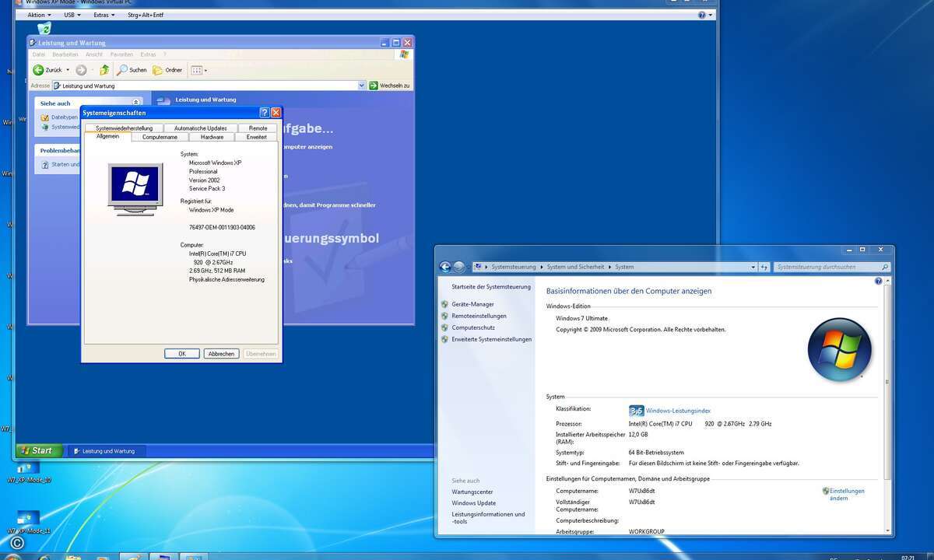Image resolution: width=934 pixels, height=560 pixels.
Task: Click the Windows 7 Start orb
Action: click(x=12, y=557)
